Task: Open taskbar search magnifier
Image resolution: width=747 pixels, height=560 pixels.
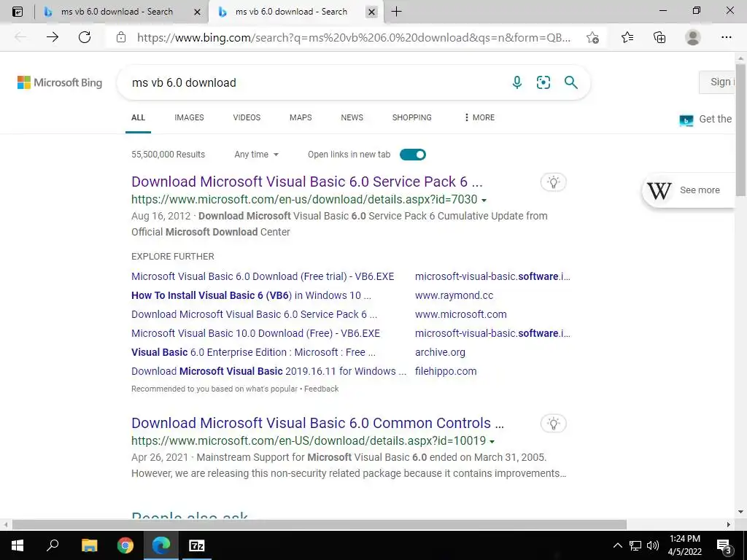Action: (x=53, y=545)
